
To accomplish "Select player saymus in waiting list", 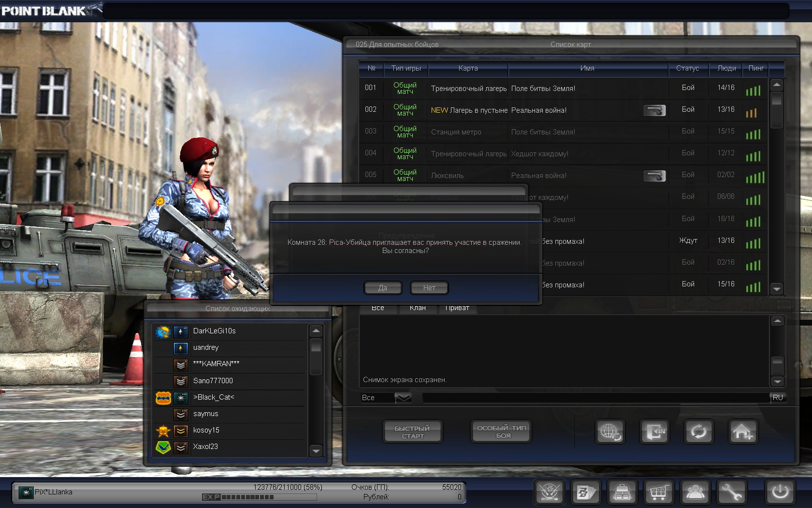I will coord(230,414).
